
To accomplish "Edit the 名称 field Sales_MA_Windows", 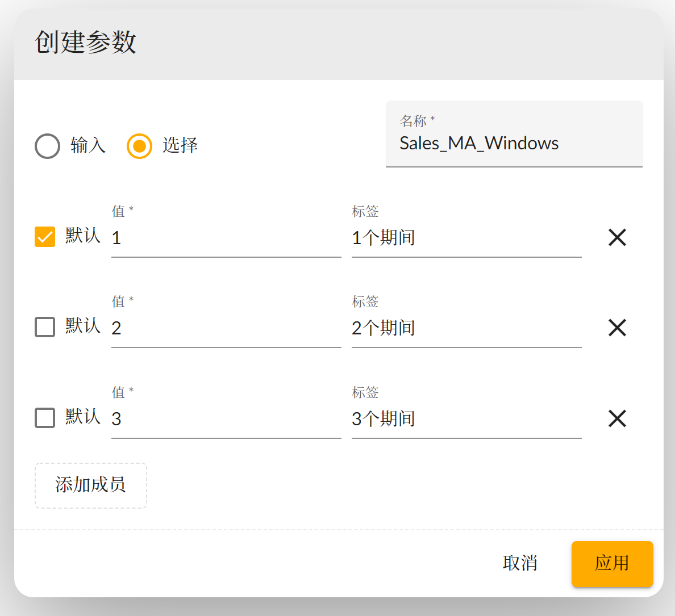I will 514,143.
